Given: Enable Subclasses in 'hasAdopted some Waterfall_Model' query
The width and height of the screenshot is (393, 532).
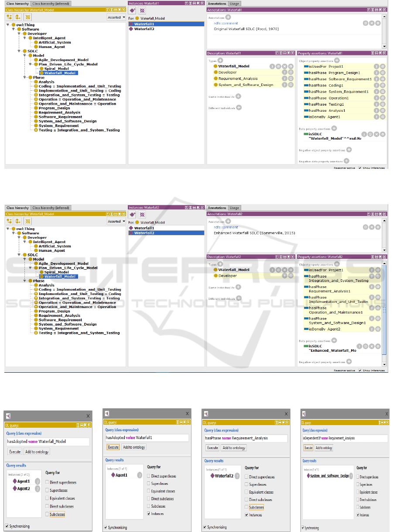Looking at the screenshot, I should (x=48, y=515).
